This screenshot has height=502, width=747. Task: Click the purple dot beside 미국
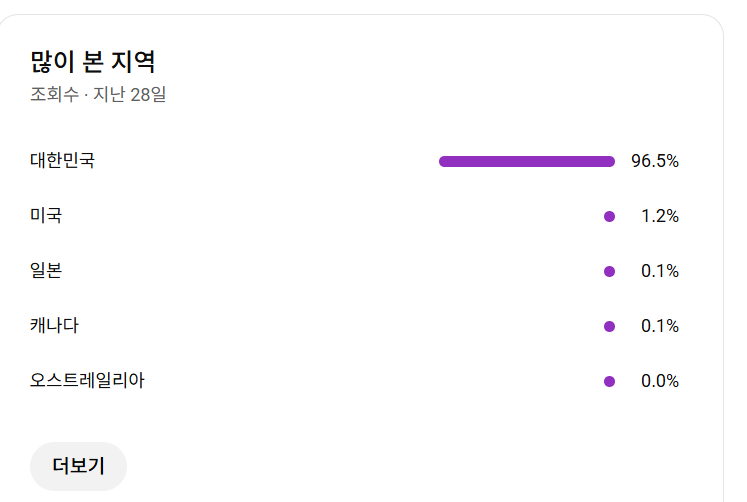(609, 216)
